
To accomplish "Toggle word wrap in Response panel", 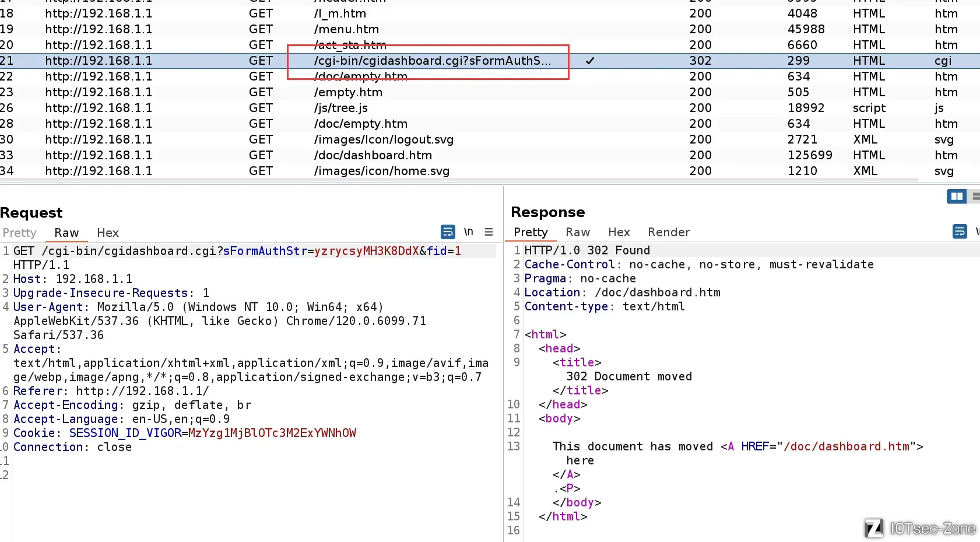I will [x=959, y=232].
